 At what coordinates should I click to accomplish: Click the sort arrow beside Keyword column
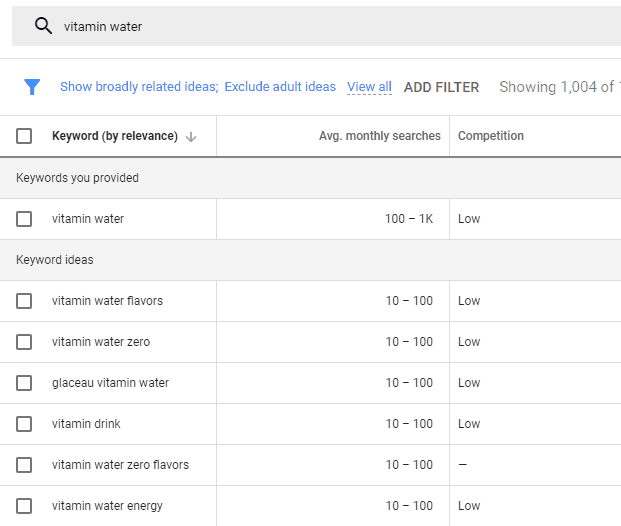pos(191,137)
